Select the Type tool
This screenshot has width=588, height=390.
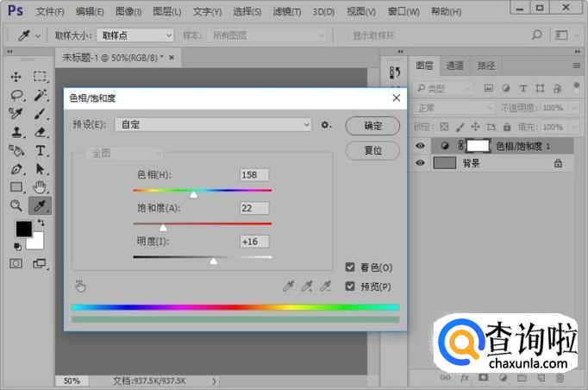(x=41, y=150)
